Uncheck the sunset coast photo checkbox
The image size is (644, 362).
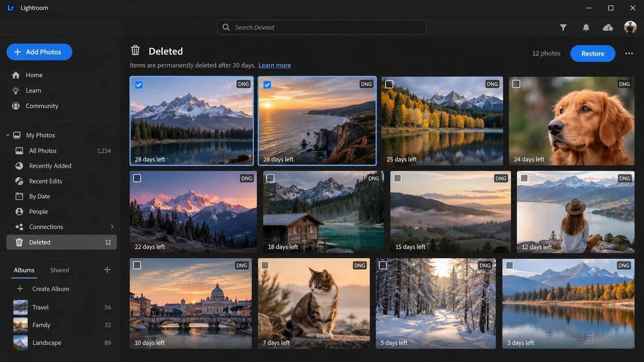tap(267, 84)
